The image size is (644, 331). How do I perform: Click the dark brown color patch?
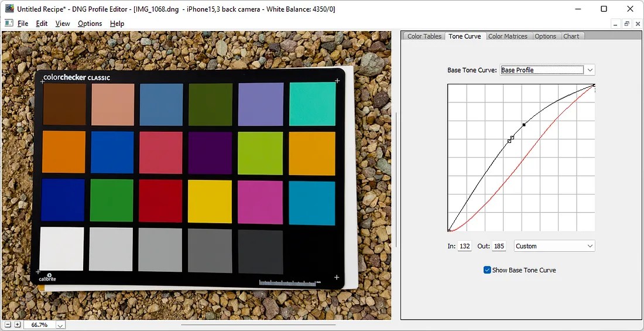(64, 104)
